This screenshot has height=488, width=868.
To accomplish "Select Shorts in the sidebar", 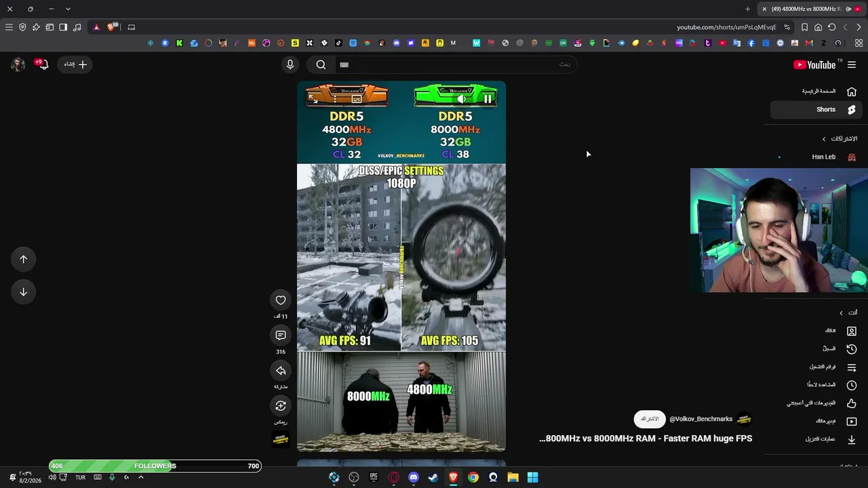I will (x=816, y=109).
